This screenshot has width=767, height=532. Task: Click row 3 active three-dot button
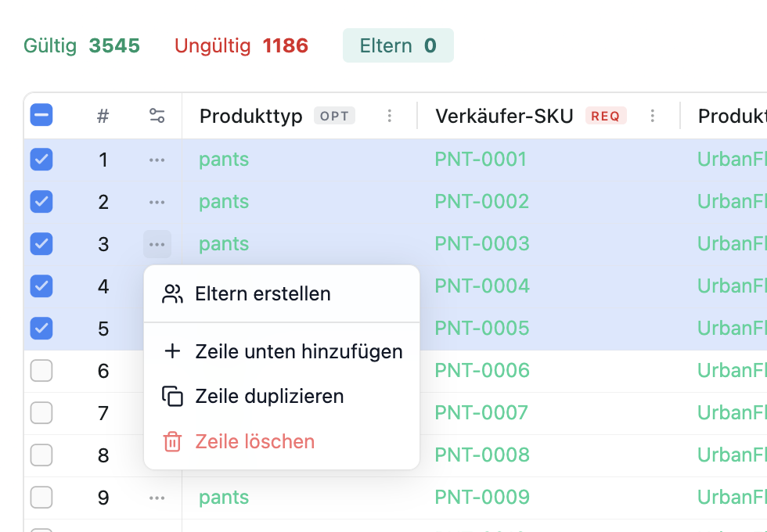tap(157, 244)
